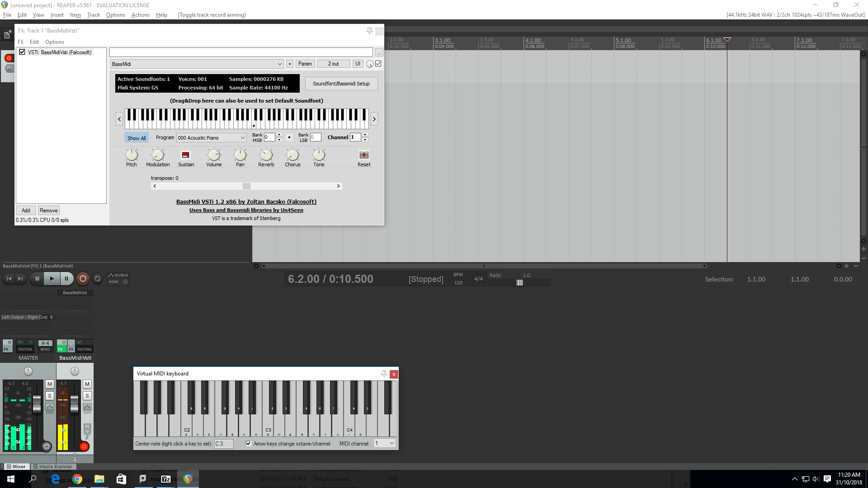Image resolution: width=868 pixels, height=488 pixels.
Task: Click the Soundfont/Bassmidi Setup button
Action: [x=341, y=84]
